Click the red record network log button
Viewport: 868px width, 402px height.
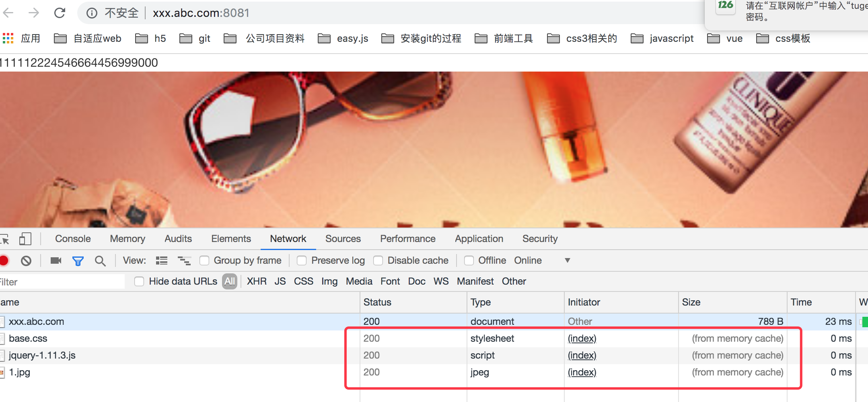(4, 260)
